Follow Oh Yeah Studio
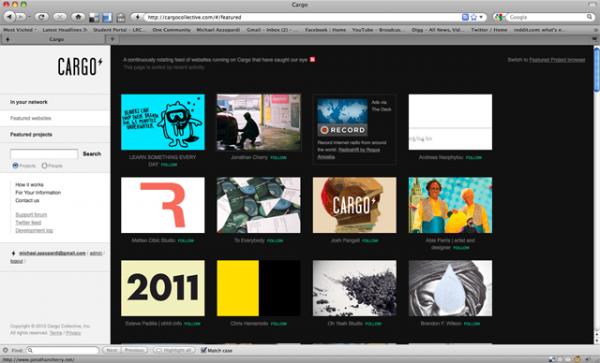 click(x=373, y=324)
